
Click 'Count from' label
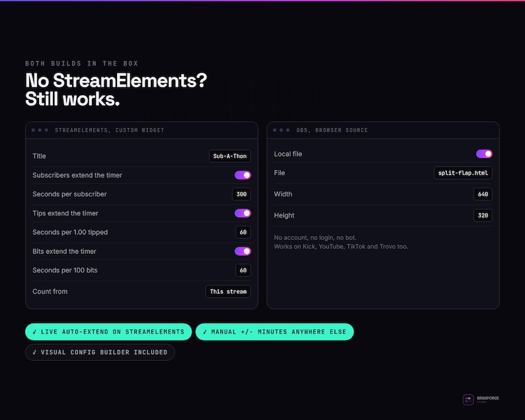click(50, 292)
